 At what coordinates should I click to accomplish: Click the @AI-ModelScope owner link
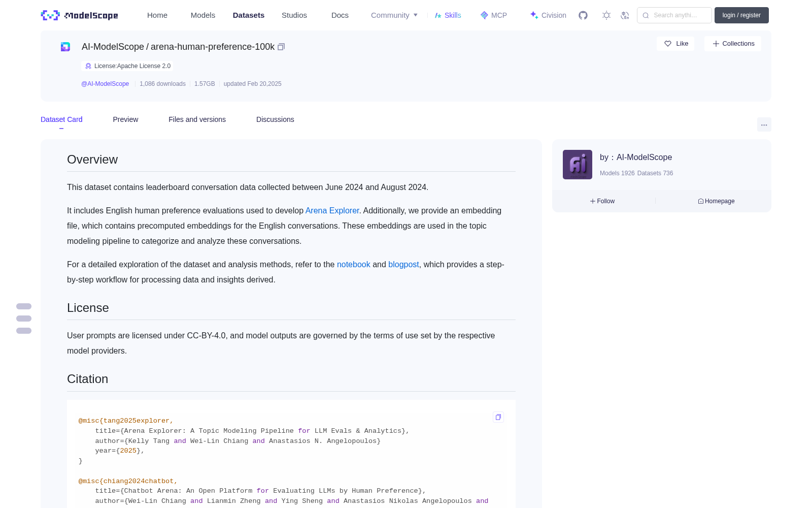click(x=105, y=84)
